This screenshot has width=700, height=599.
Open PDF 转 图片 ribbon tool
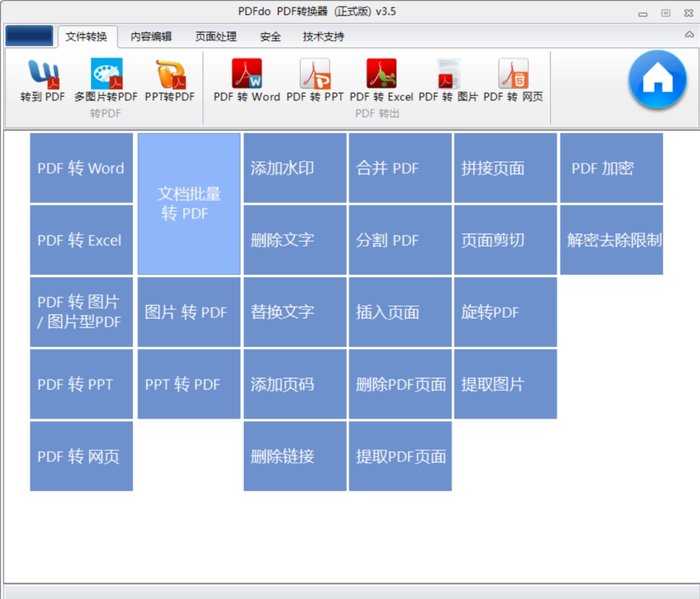(448, 80)
